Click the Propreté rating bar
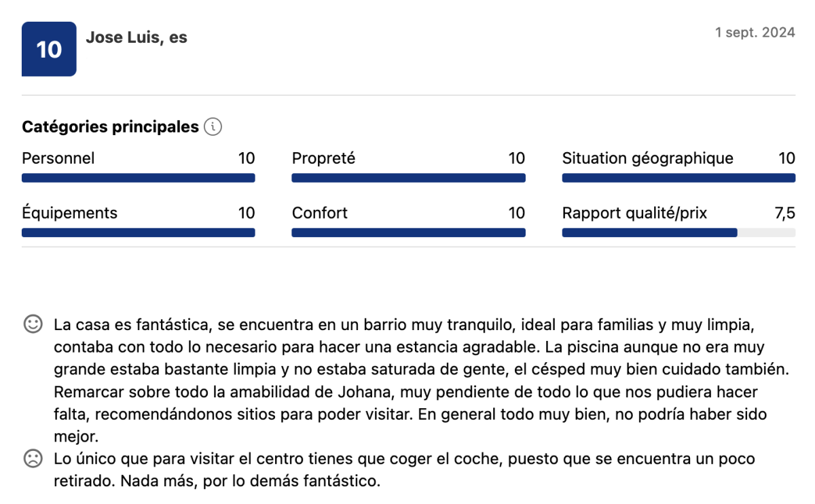The image size is (815, 504). click(408, 178)
